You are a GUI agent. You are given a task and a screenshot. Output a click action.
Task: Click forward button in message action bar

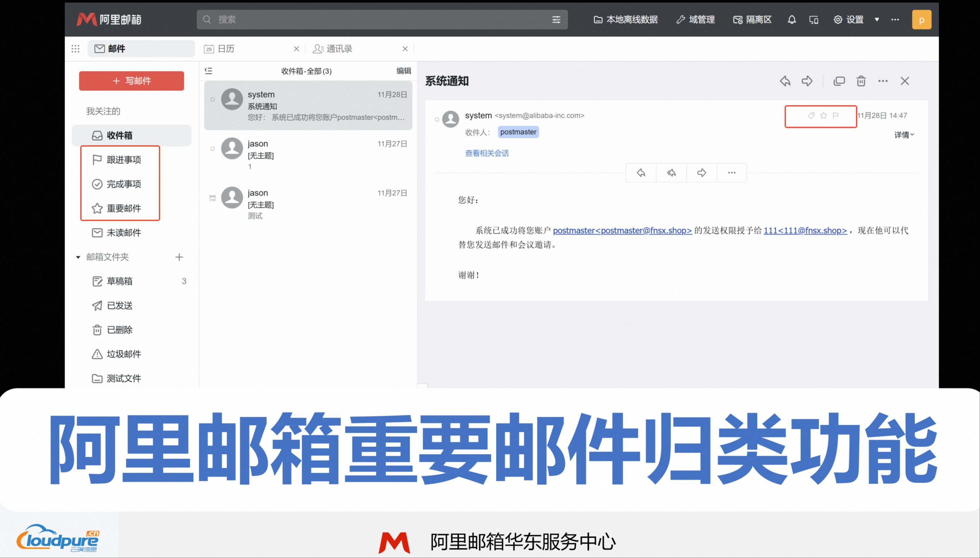[x=701, y=173]
